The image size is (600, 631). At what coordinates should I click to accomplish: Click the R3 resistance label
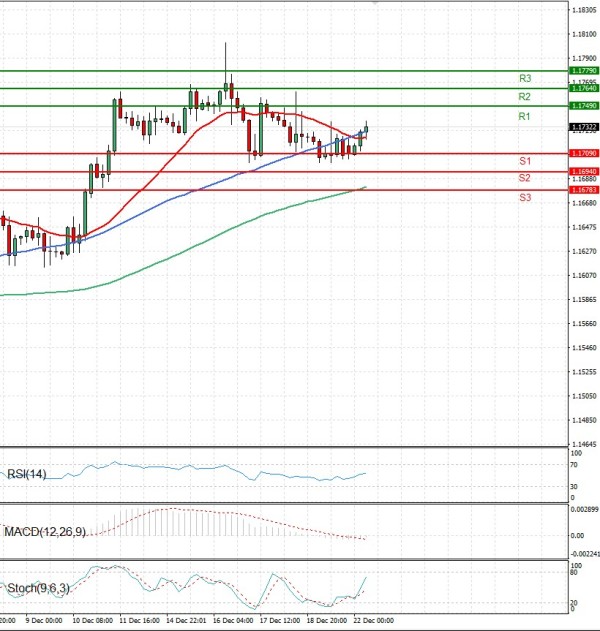524,78
